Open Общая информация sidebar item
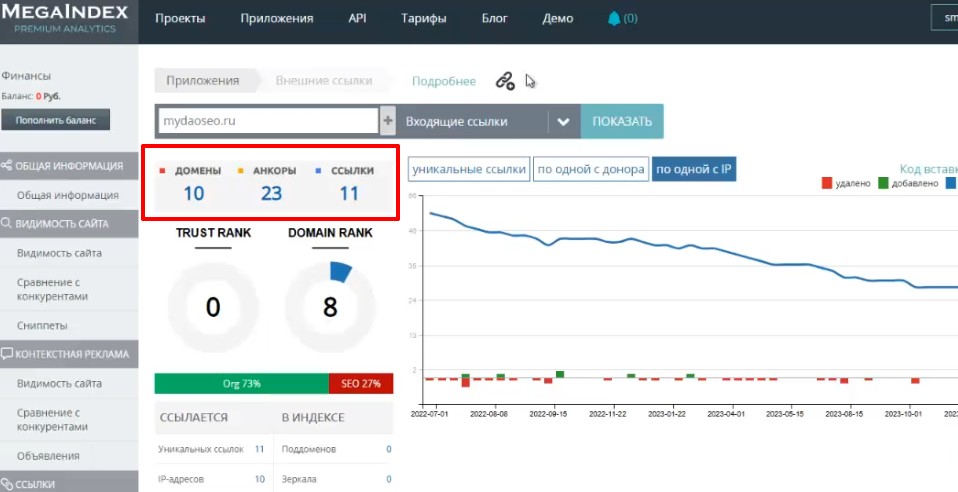 [x=68, y=196]
